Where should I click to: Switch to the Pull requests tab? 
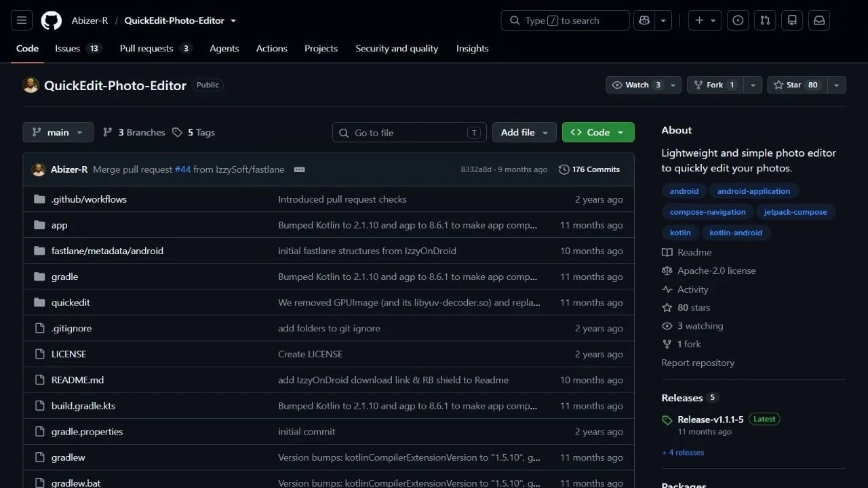coord(156,48)
